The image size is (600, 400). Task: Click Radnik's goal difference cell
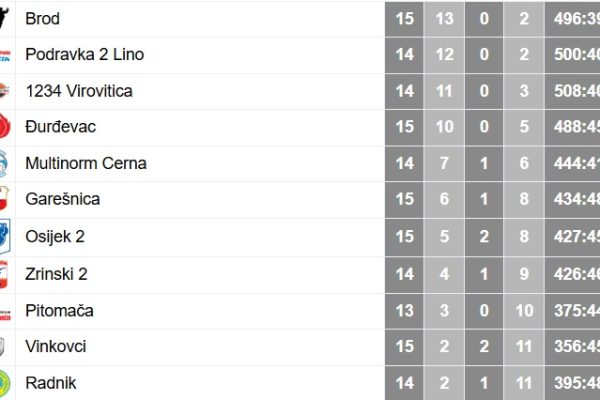point(573,383)
